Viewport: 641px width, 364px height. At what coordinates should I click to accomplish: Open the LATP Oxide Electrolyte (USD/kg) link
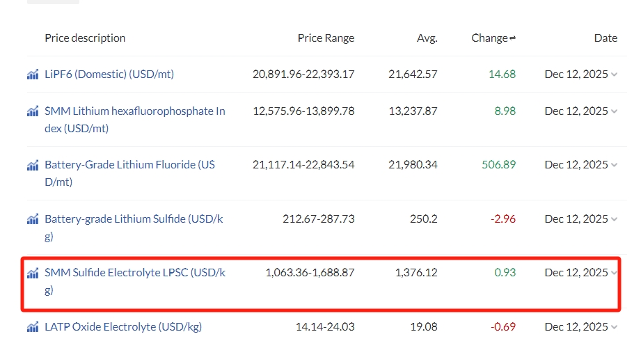123,327
